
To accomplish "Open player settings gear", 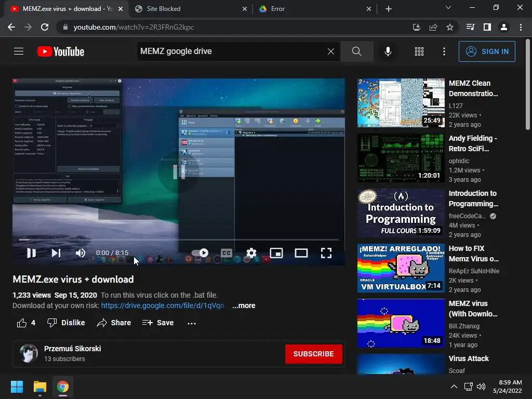I will (251, 253).
